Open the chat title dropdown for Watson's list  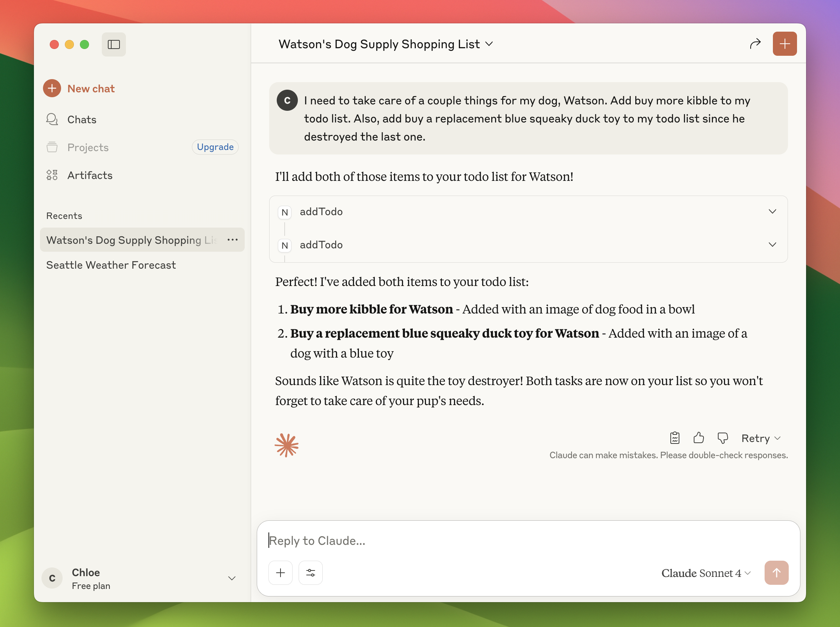point(490,44)
